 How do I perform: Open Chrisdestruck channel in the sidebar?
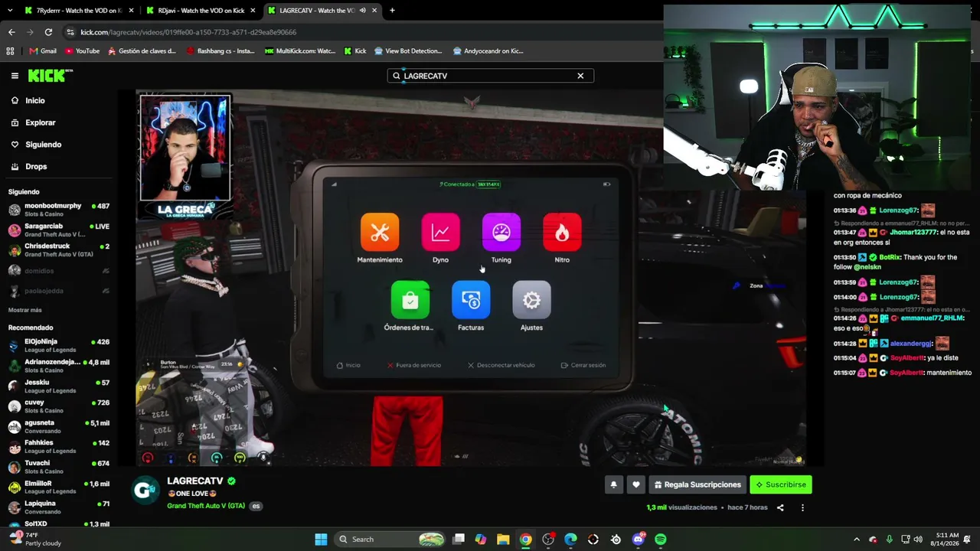point(59,250)
